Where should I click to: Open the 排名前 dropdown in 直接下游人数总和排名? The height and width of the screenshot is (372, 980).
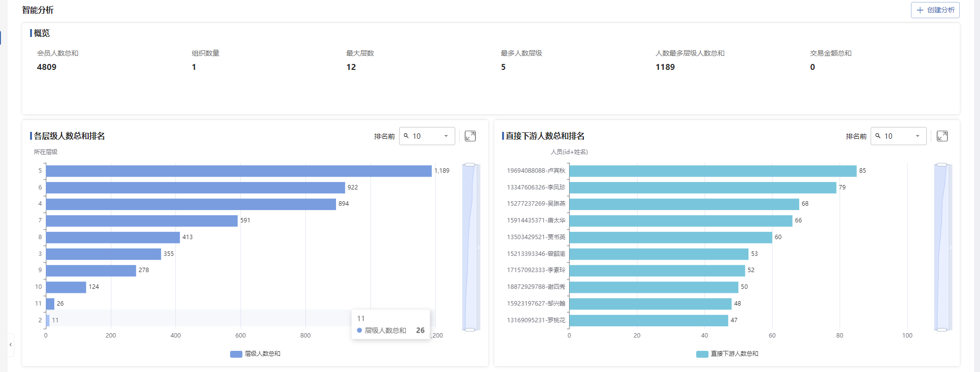click(898, 136)
